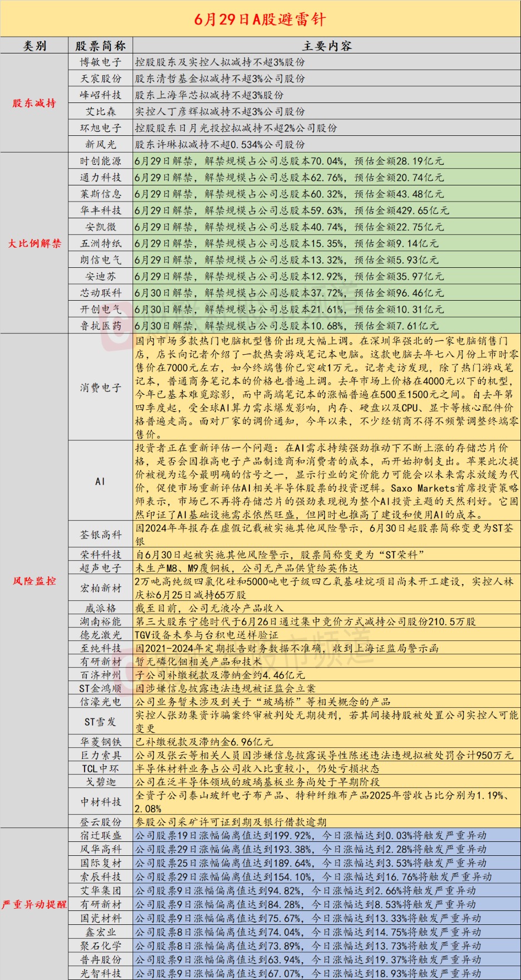The width and height of the screenshot is (521, 980).
Task: Select stock name 国际复材
Action: (x=101, y=863)
